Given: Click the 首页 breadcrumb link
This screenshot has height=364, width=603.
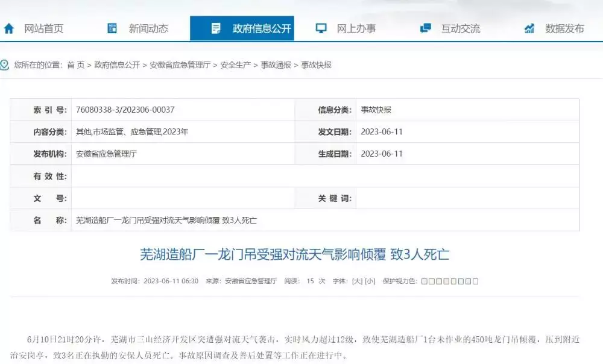Looking at the screenshot, I should tap(76, 65).
